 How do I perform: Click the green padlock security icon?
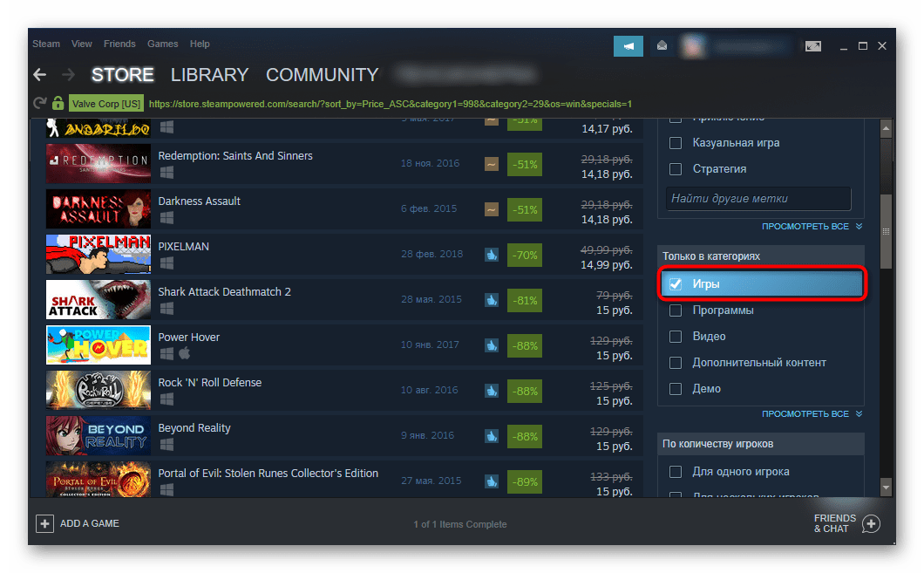click(58, 103)
